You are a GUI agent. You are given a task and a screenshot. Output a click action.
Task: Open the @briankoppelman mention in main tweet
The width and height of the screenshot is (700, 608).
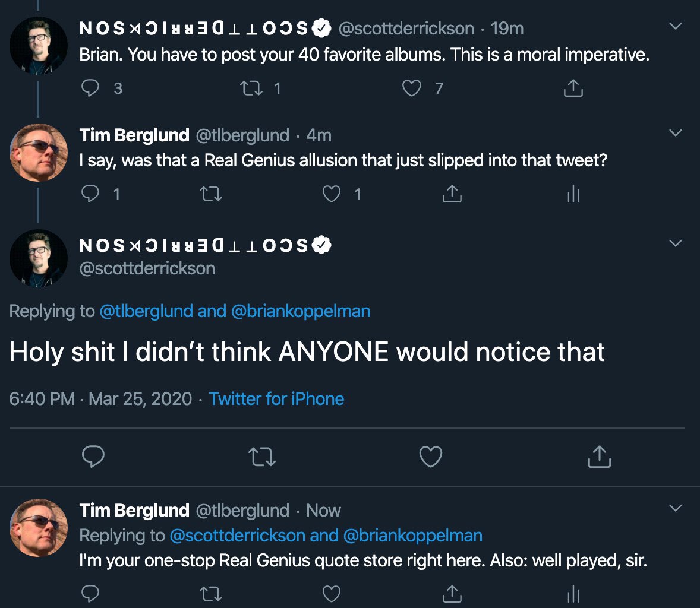tap(300, 311)
